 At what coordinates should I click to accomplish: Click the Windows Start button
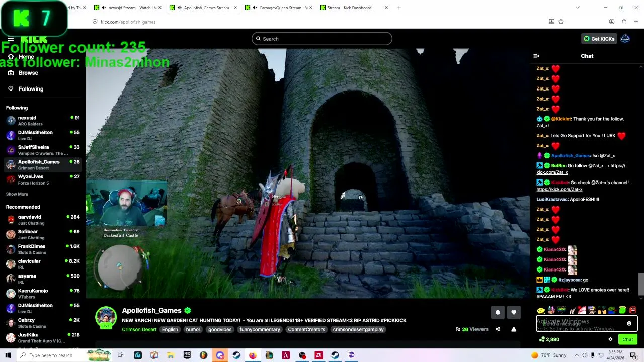pyautogui.click(x=8, y=355)
